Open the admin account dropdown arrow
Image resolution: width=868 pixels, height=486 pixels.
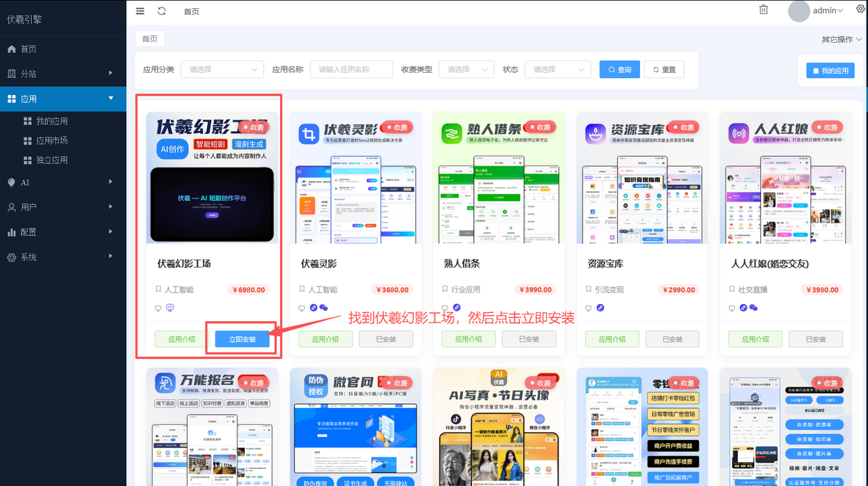click(840, 11)
